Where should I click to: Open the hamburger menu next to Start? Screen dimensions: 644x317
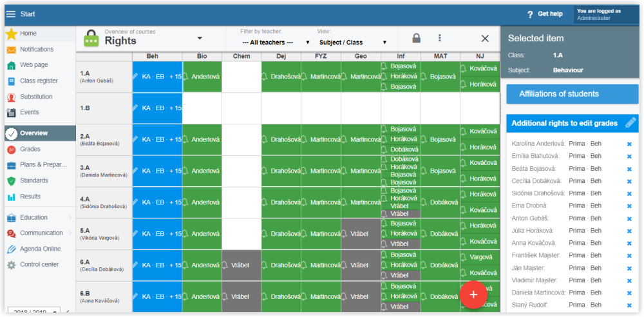10,14
